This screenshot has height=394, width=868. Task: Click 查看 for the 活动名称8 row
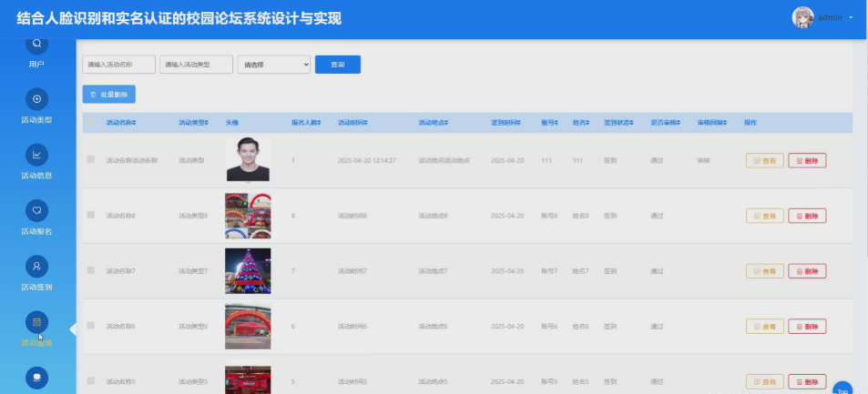pos(765,216)
